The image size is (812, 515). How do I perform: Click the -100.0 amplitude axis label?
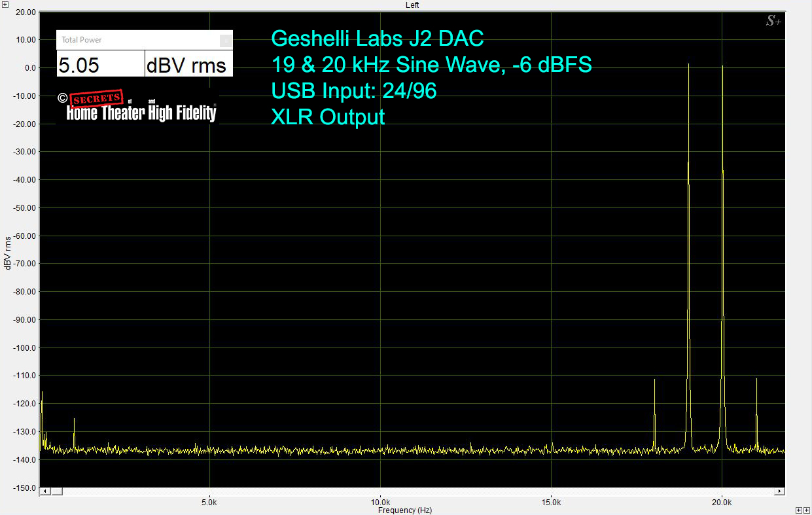click(24, 348)
